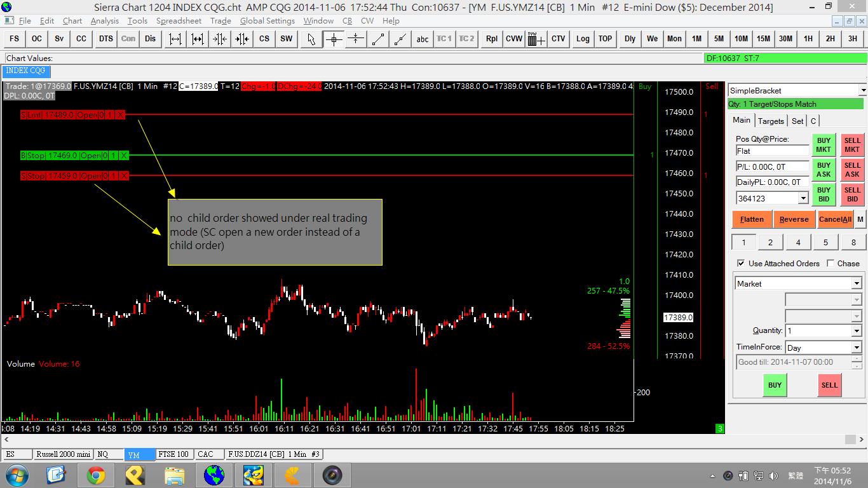Switch to the Set tab
Viewport: 868px width, 488px height.
tap(797, 121)
